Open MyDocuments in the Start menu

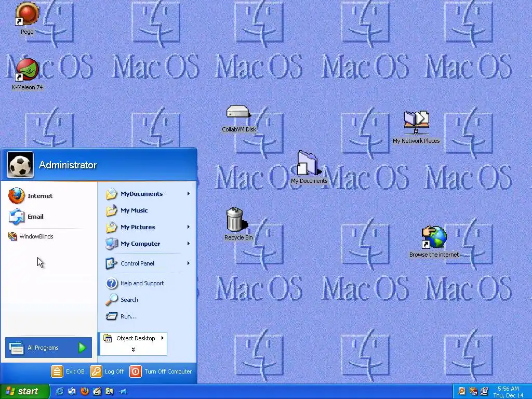(147, 194)
